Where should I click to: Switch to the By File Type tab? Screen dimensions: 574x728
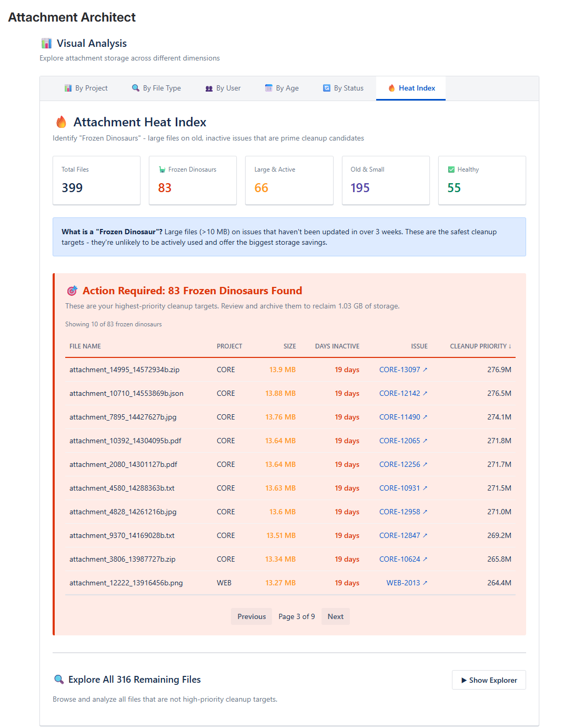coord(156,88)
